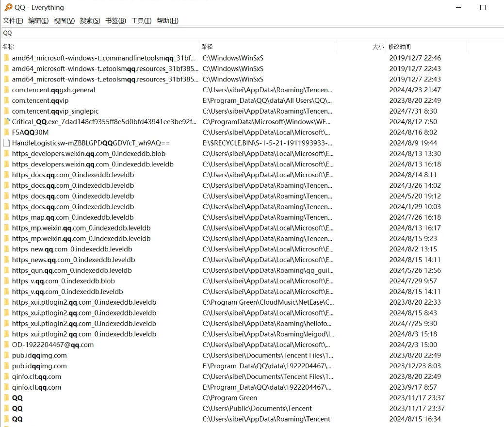Image resolution: width=504 pixels, height=427 pixels.
Task: Open the 书签(B) menu
Action: 115,20
